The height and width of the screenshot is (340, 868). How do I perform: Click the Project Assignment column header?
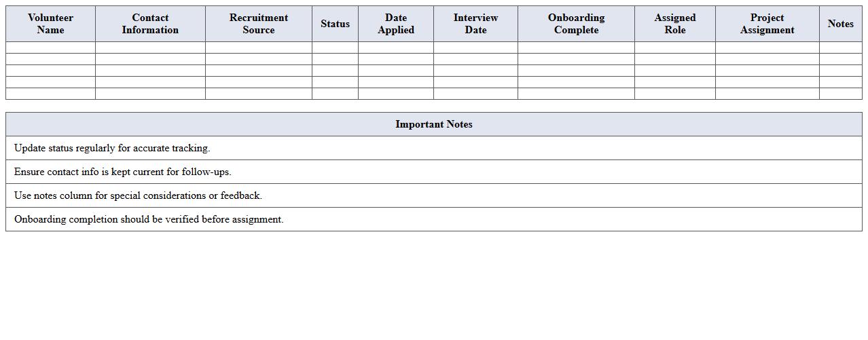coord(767,24)
